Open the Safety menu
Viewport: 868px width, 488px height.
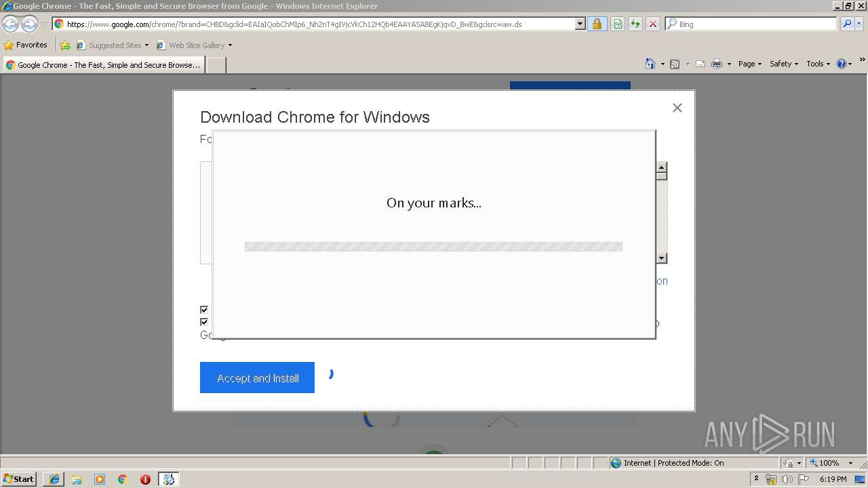pos(784,64)
